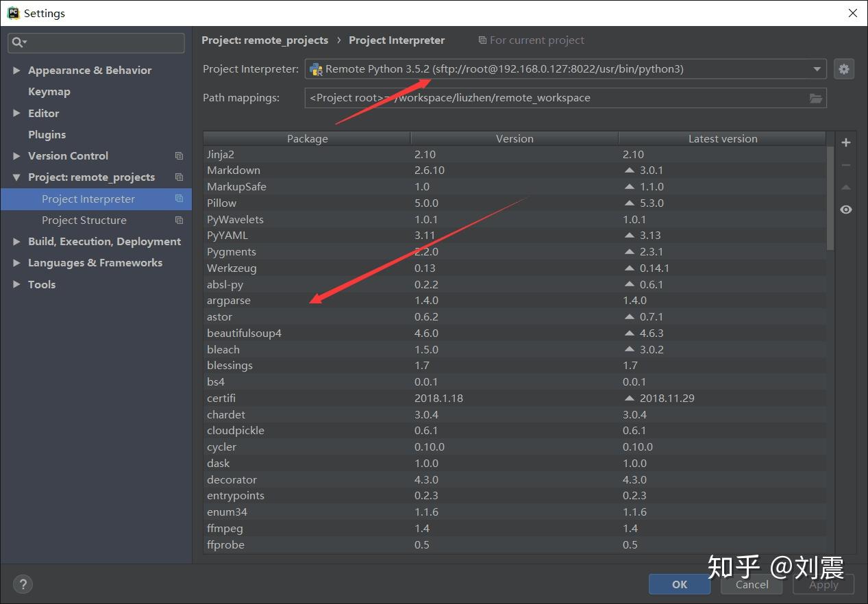868x604 pixels.
Task: Switch to the Project Structure page
Action: (84, 220)
